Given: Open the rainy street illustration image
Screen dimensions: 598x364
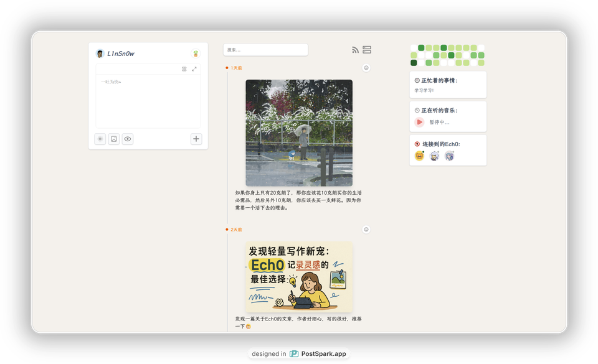Looking at the screenshot, I should (299, 133).
